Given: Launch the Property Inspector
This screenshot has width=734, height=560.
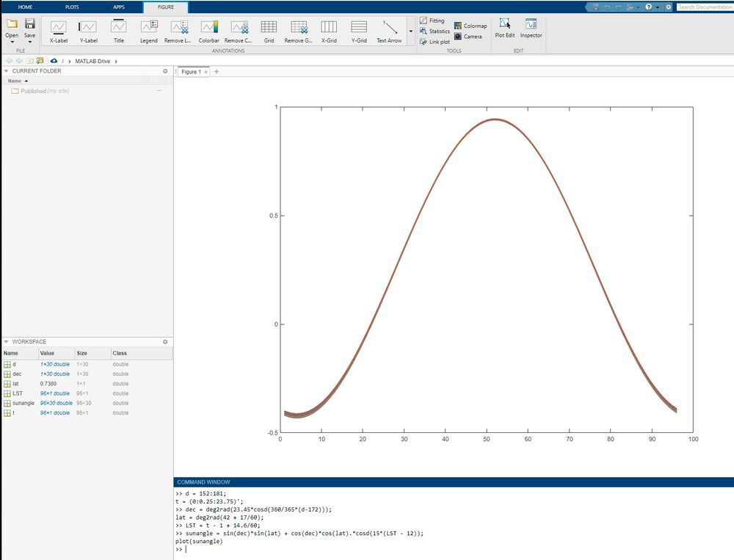Looking at the screenshot, I should pos(531,29).
